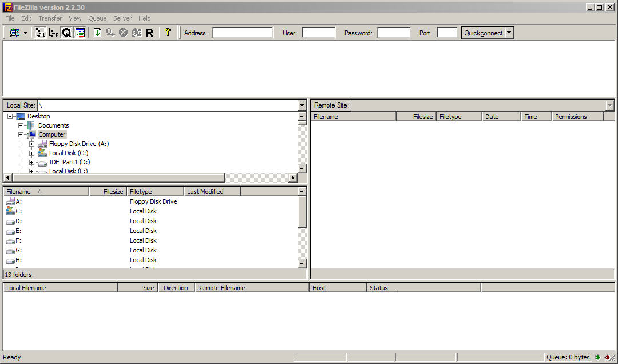Click the Cancel transfer X icon
The width and height of the screenshot is (618, 364).
(124, 33)
